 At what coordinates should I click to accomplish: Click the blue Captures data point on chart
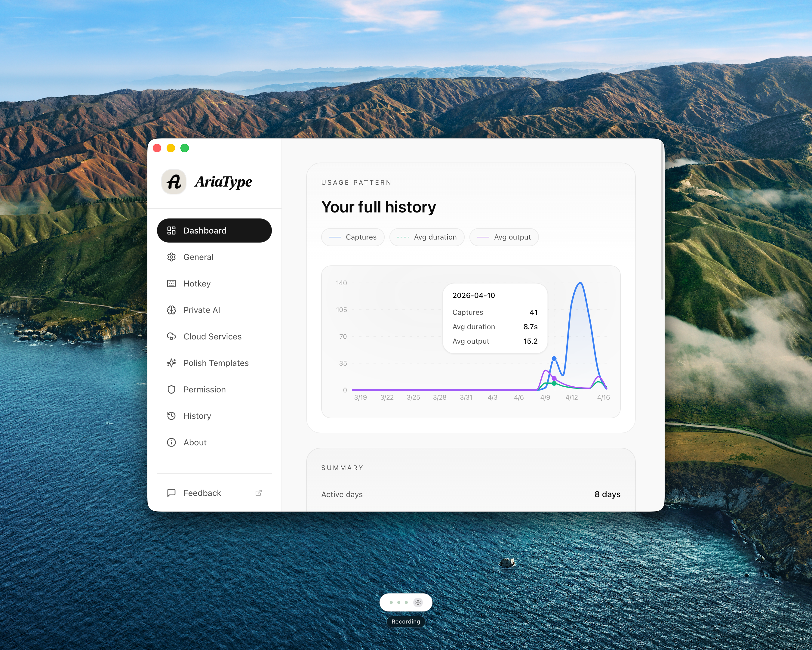554,358
